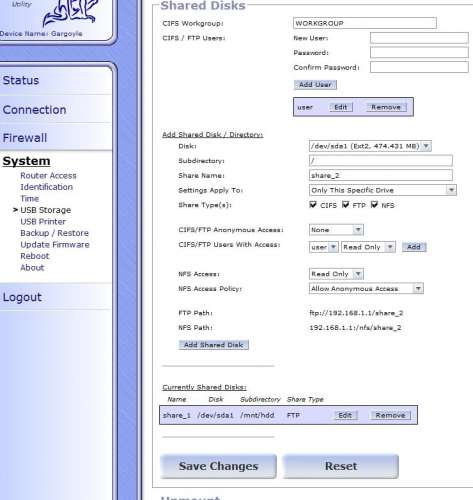
Task: Go to Router Access page
Action: coord(48,176)
